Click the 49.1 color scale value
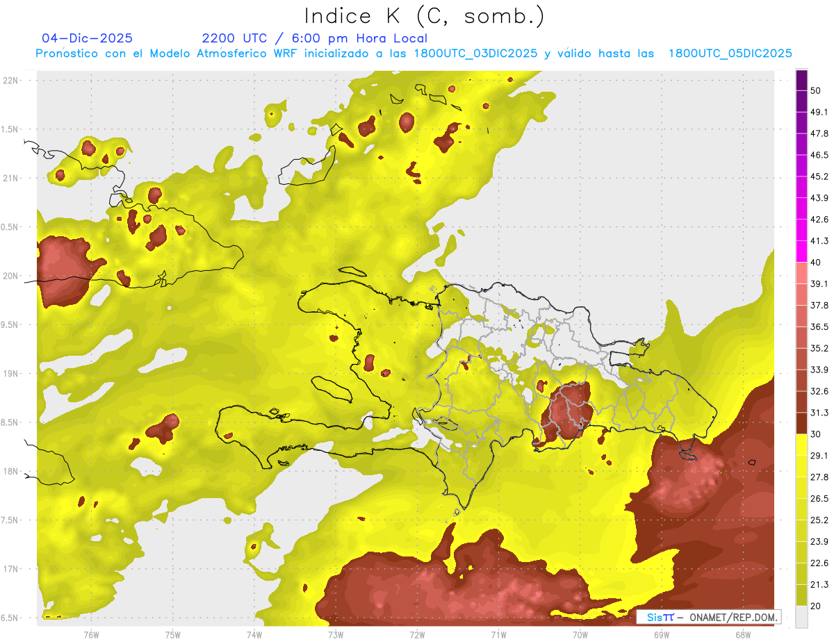Viewport: 834px width, 644px height. coord(819,112)
